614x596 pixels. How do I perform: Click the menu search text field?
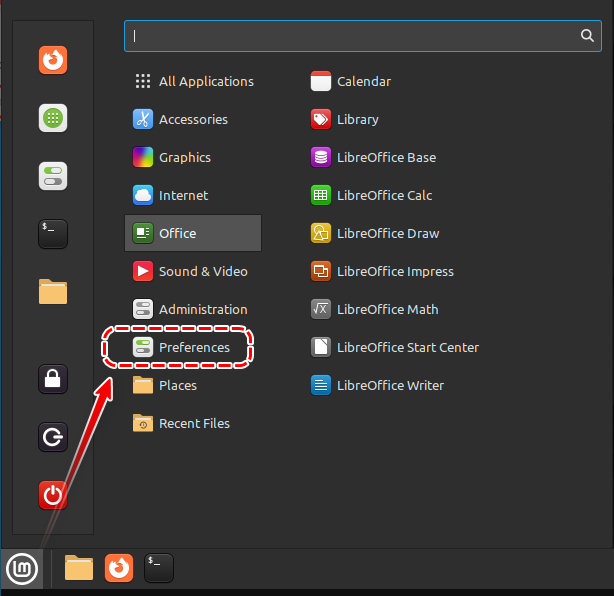(350, 35)
